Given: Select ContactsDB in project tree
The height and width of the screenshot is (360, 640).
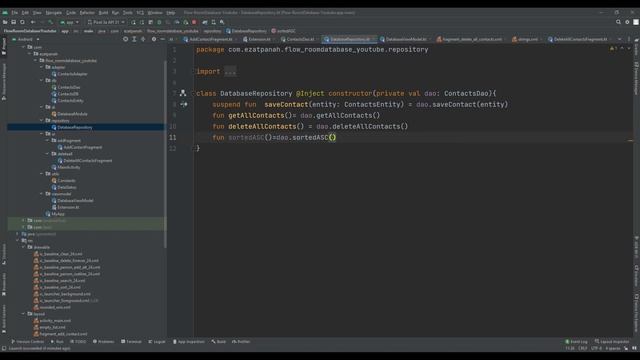Looking at the screenshot, I should click(x=65, y=94).
